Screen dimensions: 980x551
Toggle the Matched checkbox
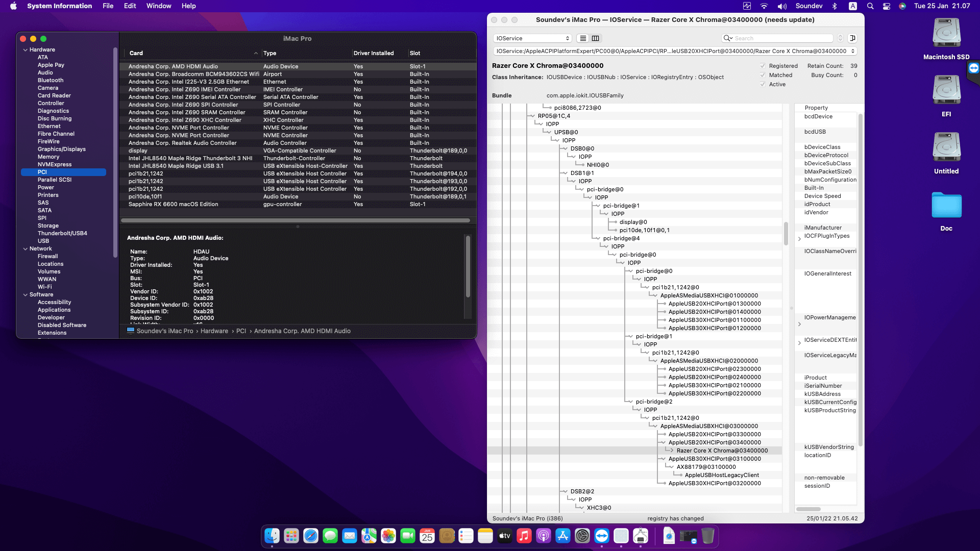click(763, 75)
